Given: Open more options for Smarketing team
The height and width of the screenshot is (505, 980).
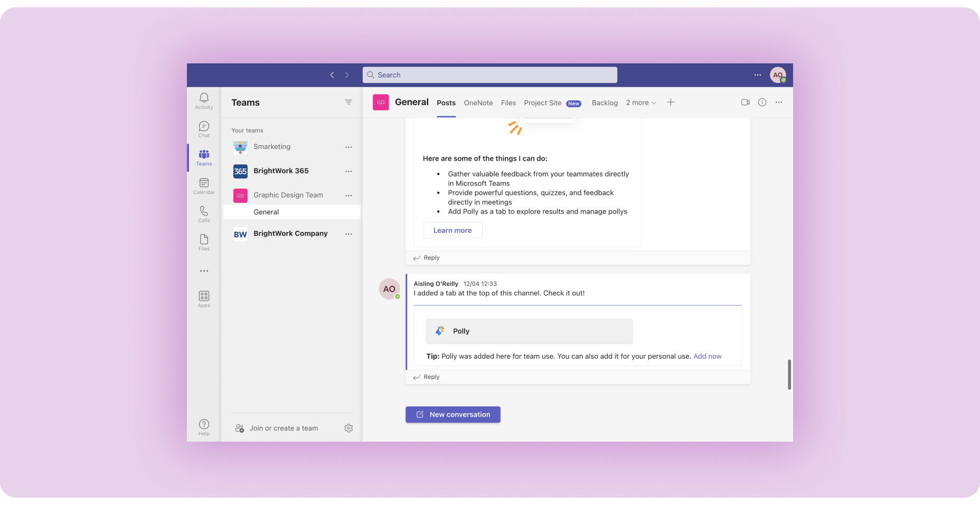Looking at the screenshot, I should 348,147.
